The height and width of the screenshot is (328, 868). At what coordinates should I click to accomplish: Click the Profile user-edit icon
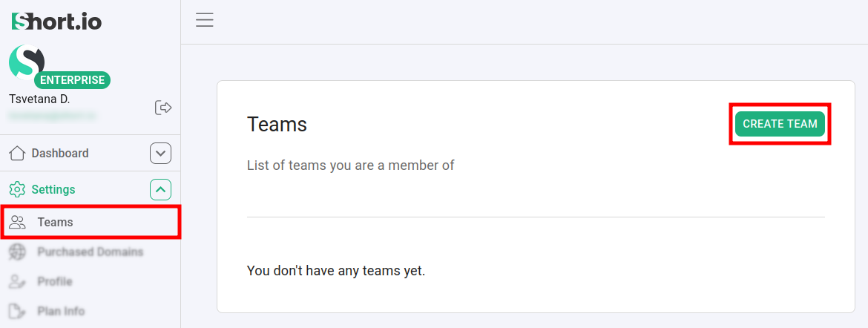[17, 282]
